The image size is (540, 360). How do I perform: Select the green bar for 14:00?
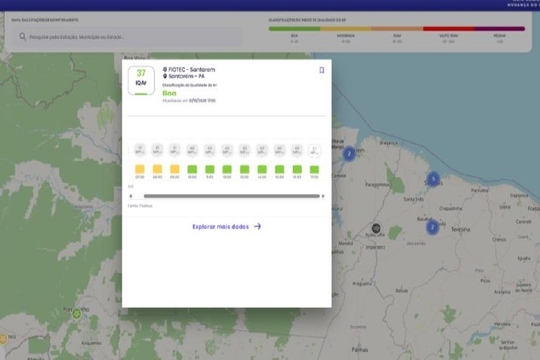click(262, 169)
